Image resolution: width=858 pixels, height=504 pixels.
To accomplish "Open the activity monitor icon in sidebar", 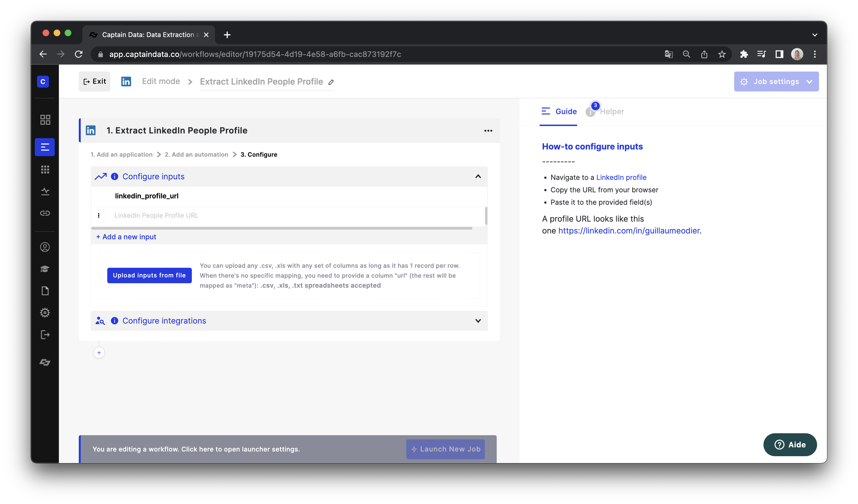I will tap(45, 191).
